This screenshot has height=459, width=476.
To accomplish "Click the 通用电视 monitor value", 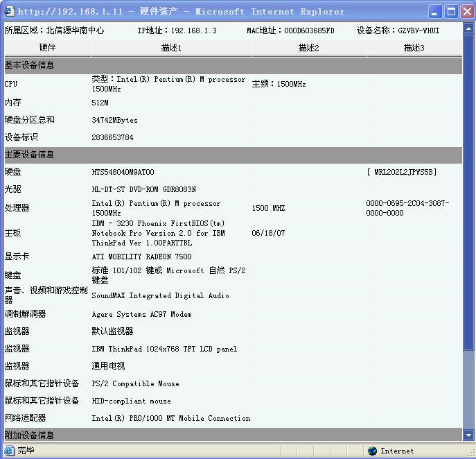I will coord(108,365).
